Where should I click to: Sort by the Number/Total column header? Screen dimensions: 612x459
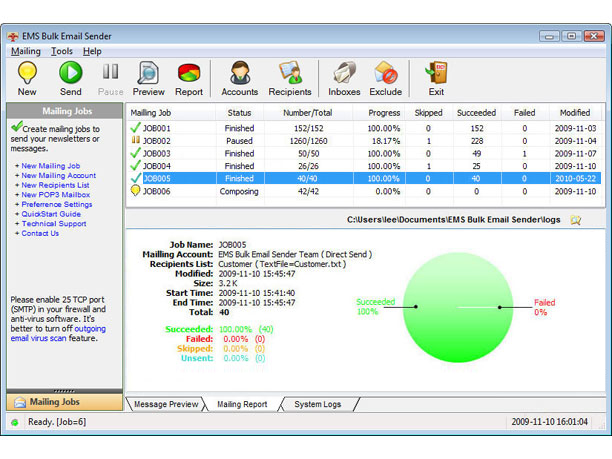point(308,113)
